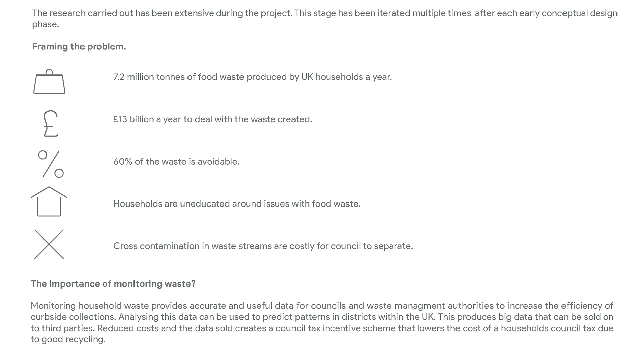Click the '7.2 million tonnes of food waste' line
Viewport: 644px width, 353px height.
click(x=253, y=77)
